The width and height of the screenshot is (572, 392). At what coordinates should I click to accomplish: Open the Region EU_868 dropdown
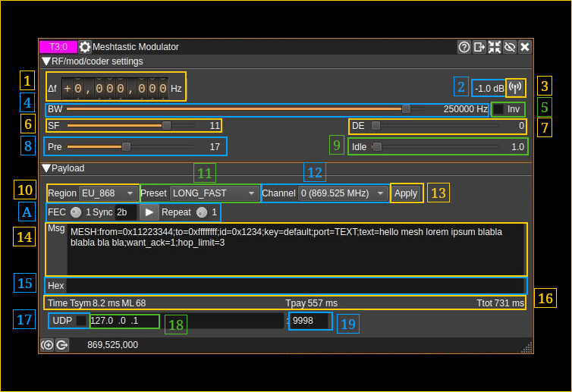pyautogui.click(x=108, y=193)
